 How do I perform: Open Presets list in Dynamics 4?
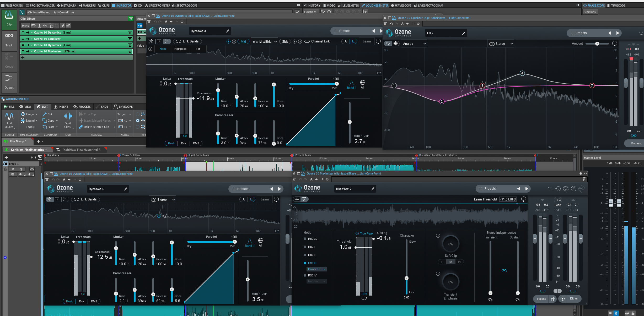point(240,189)
